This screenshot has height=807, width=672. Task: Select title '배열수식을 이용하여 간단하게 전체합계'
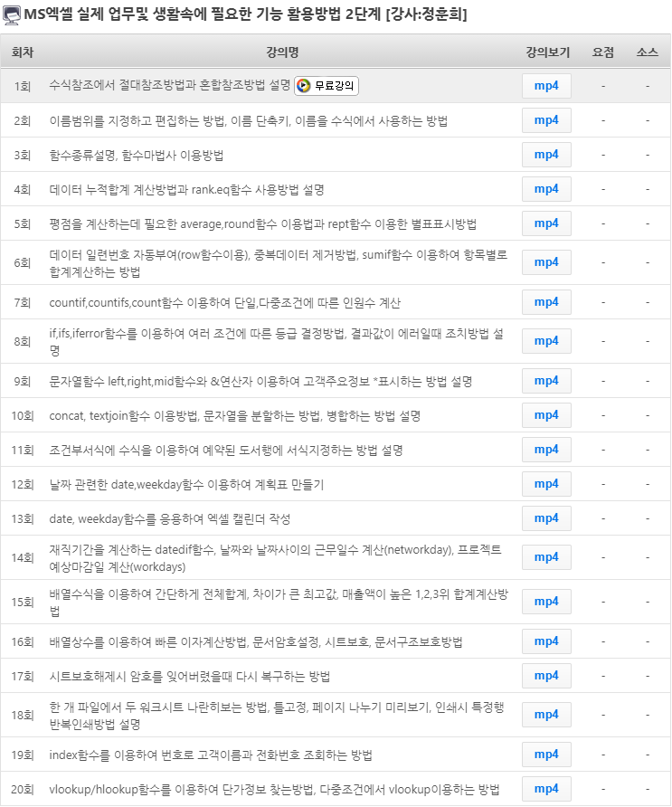click(x=279, y=603)
